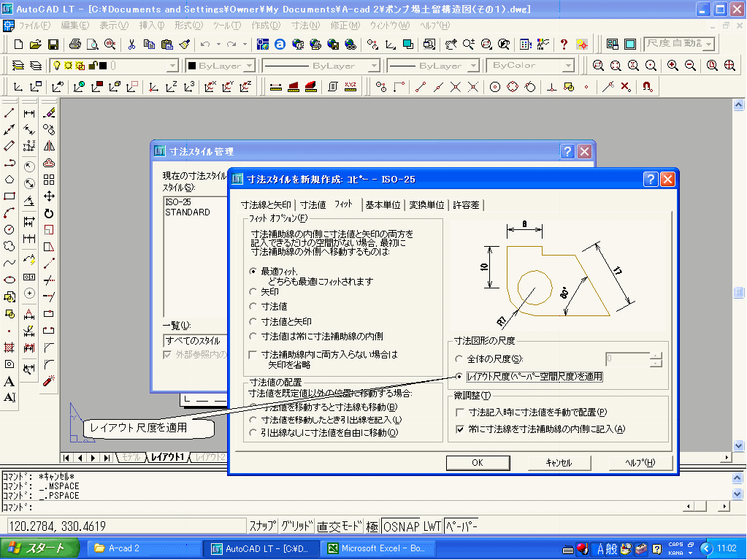The width and height of the screenshot is (747, 560).
Task: Open the redo history dropdown arrow
Action: pos(245,45)
